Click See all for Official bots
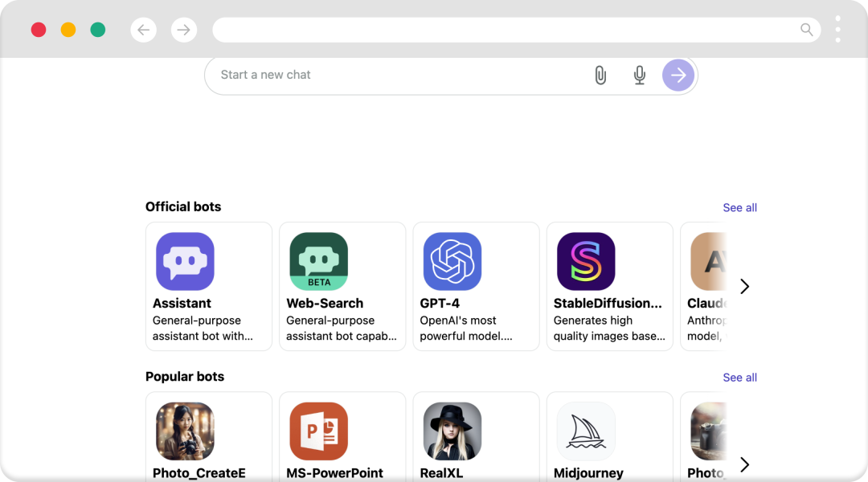Viewport: 868px width, 482px height. [739, 207]
